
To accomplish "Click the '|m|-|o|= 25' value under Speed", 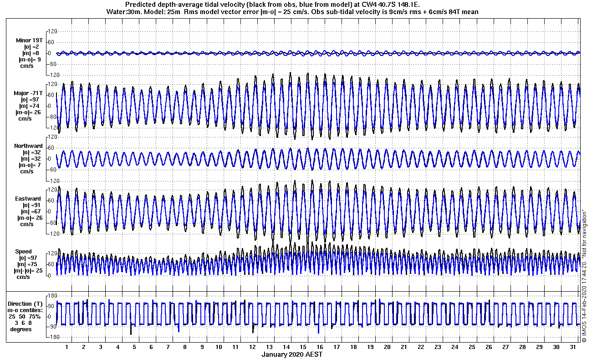I will tap(29, 271).
